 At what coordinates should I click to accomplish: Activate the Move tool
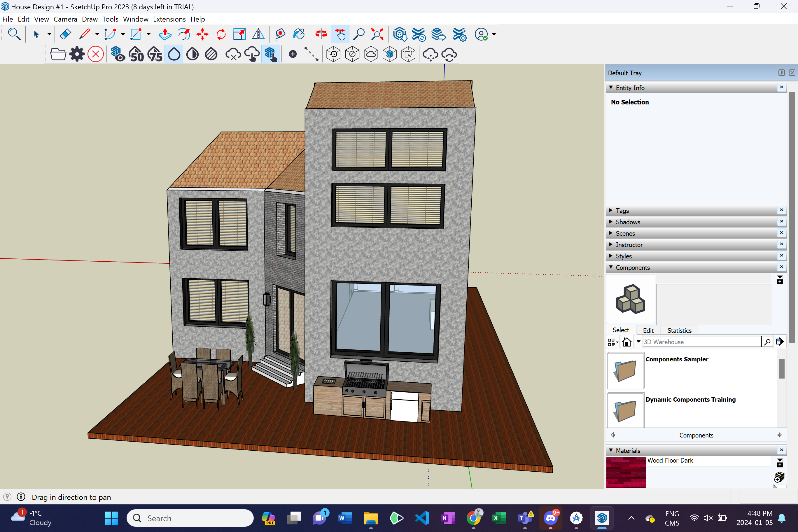coord(202,34)
